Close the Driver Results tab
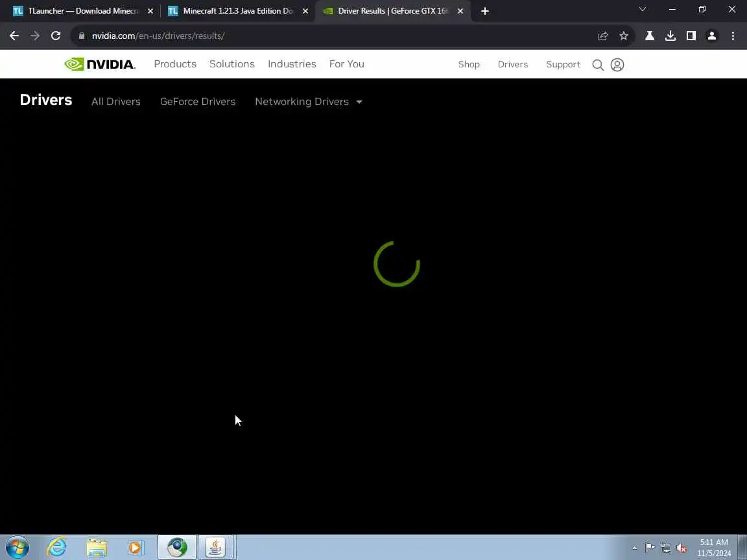 pyautogui.click(x=460, y=11)
